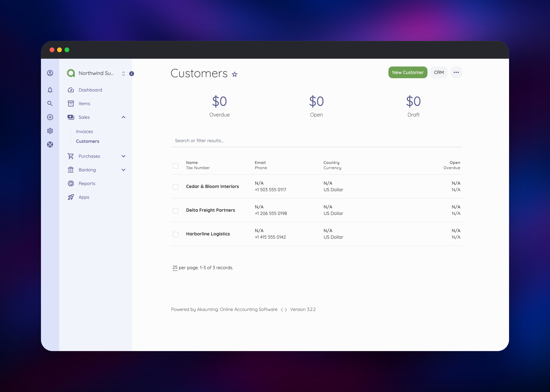Check the Harborline Logistics row checkbox
550x392 pixels.
[x=176, y=234]
